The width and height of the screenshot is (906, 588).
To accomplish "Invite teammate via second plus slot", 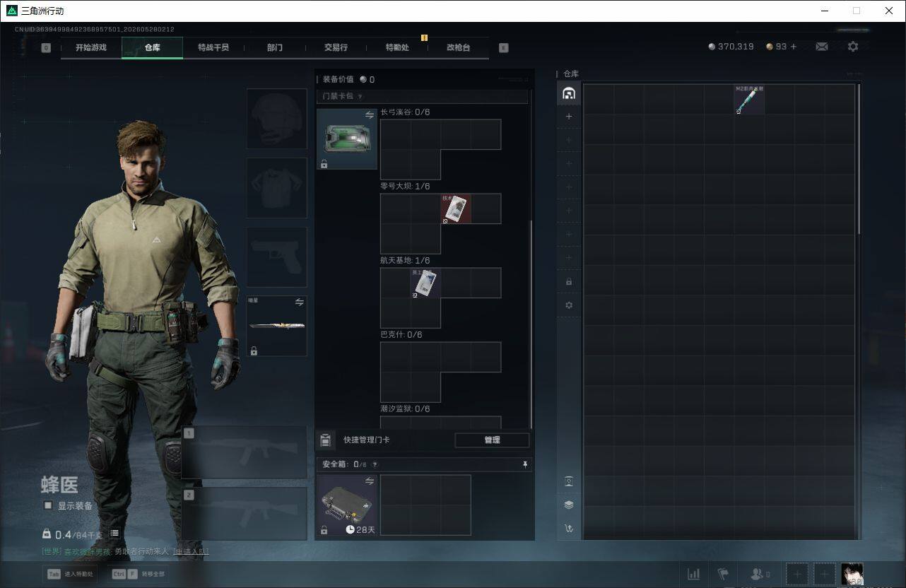I will [824, 574].
